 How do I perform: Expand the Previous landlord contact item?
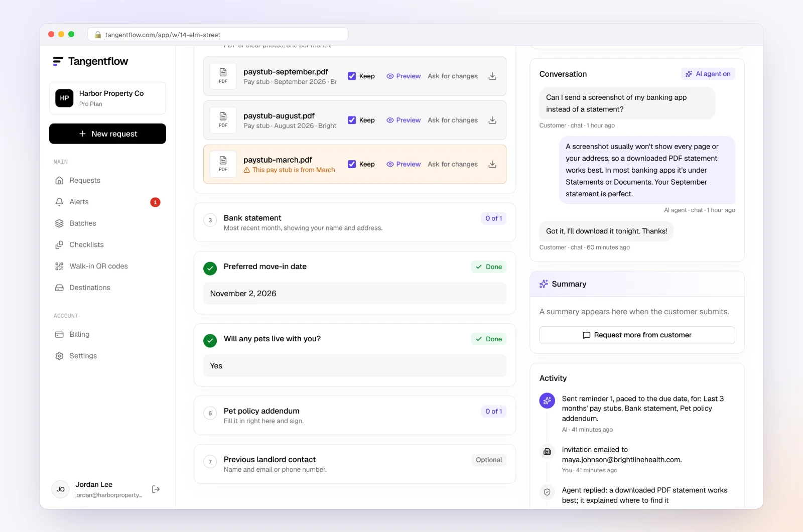pyautogui.click(x=355, y=464)
